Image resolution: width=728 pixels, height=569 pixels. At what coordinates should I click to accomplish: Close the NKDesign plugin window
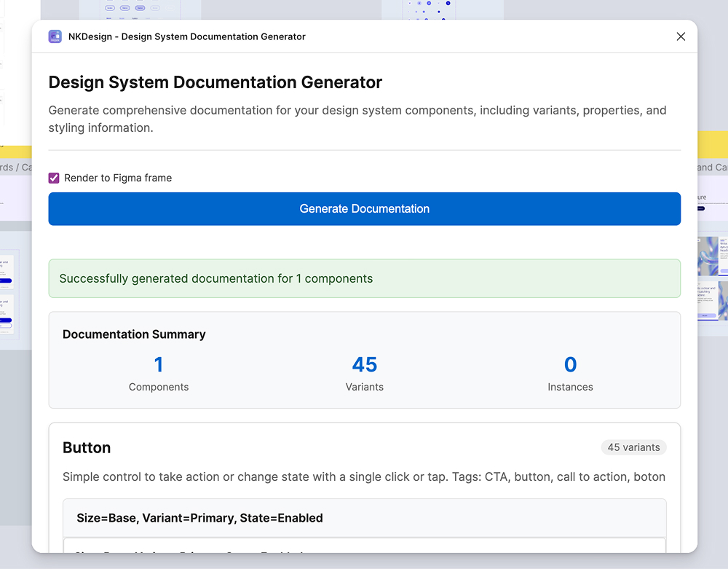[x=681, y=36]
